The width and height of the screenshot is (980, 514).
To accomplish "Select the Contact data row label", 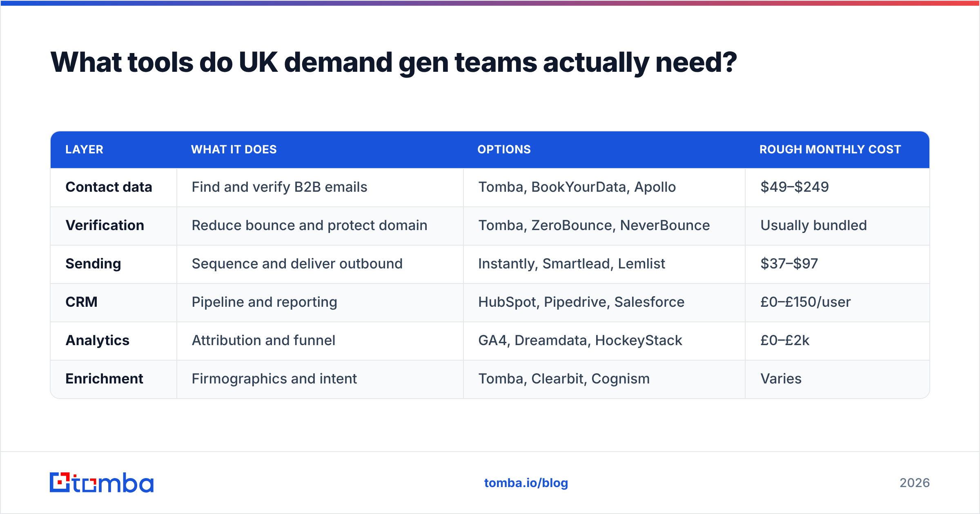I will [x=109, y=187].
